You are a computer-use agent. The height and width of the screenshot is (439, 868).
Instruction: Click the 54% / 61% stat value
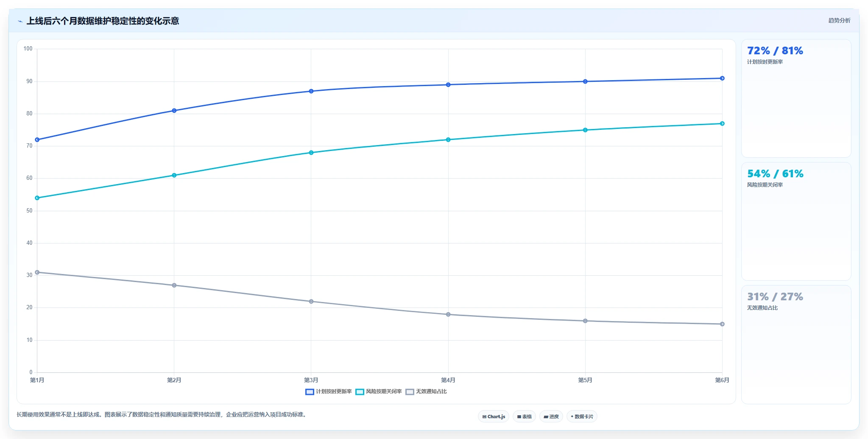click(775, 173)
